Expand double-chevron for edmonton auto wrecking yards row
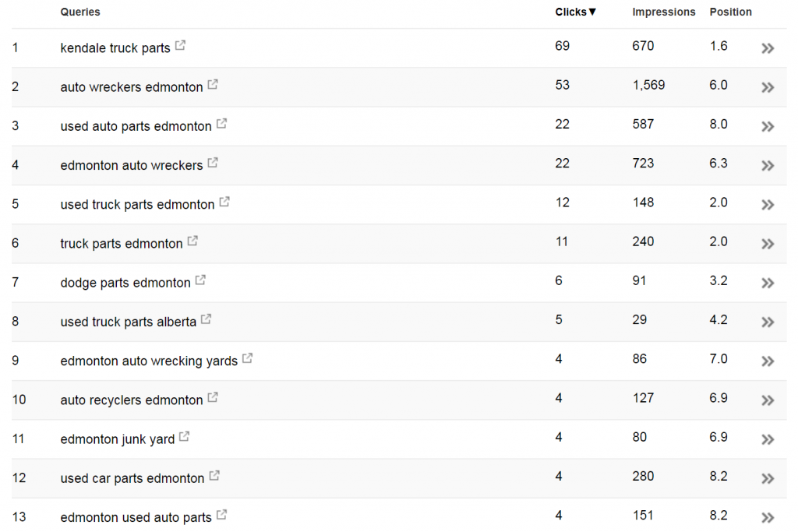The image size is (798, 532). coord(768,361)
